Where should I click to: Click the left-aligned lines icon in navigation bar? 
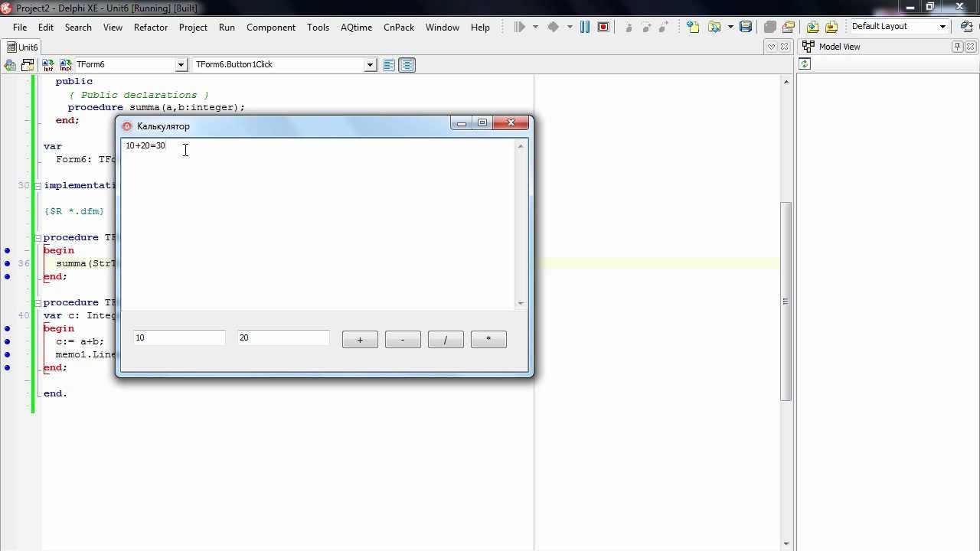(389, 65)
